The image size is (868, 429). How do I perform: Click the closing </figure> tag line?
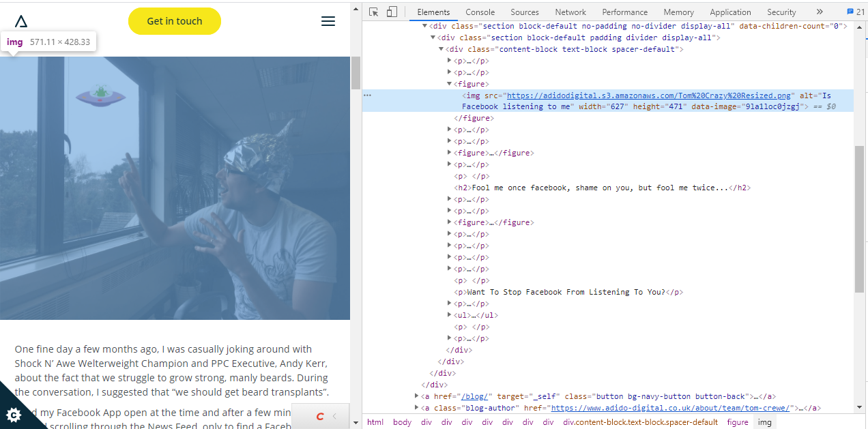[x=473, y=118]
